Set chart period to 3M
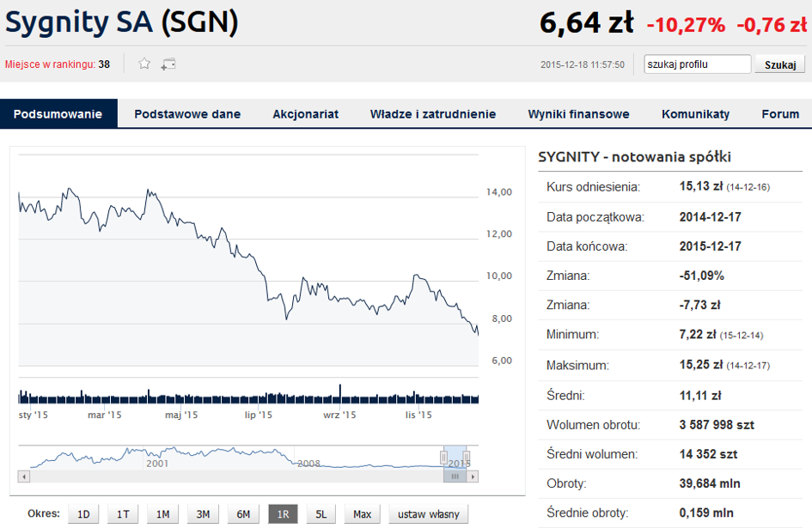The image size is (812, 528). pyautogui.click(x=203, y=514)
